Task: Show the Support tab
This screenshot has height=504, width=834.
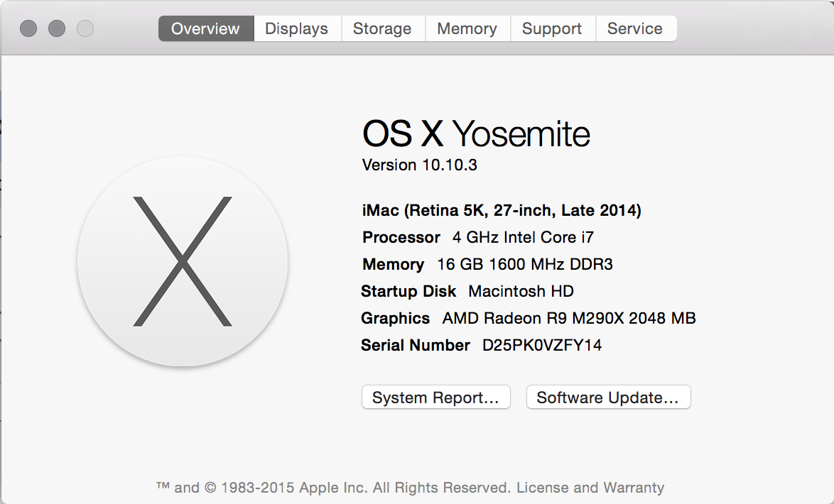Action: (x=551, y=29)
